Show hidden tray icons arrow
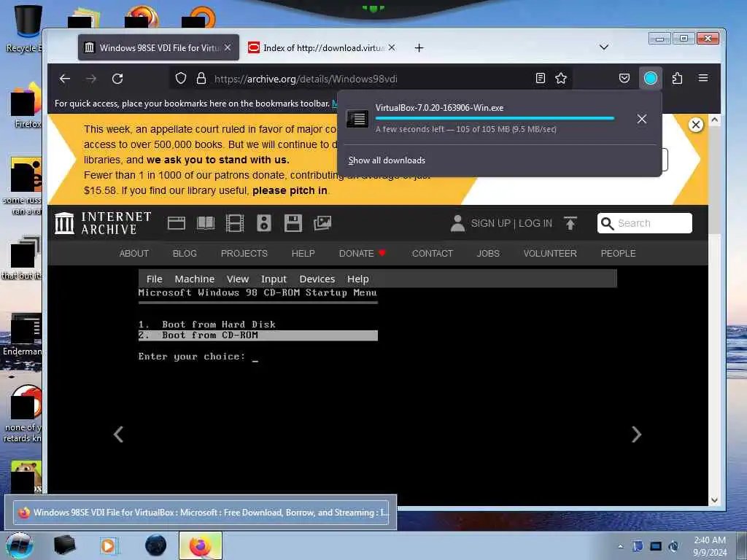The height and width of the screenshot is (560, 747). click(620, 546)
